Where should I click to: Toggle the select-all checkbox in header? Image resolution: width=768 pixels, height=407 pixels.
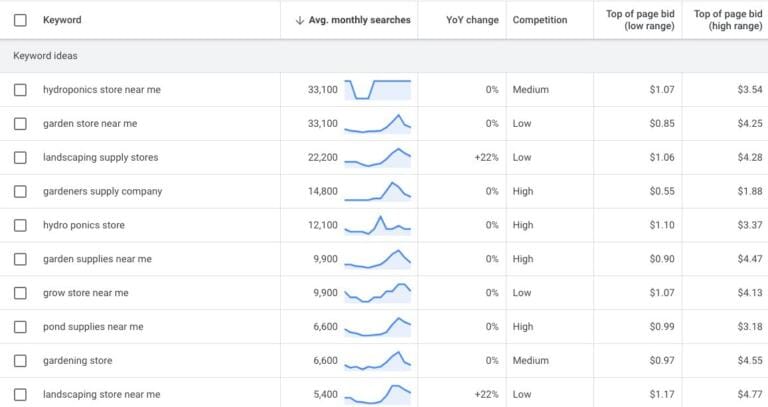click(20, 20)
